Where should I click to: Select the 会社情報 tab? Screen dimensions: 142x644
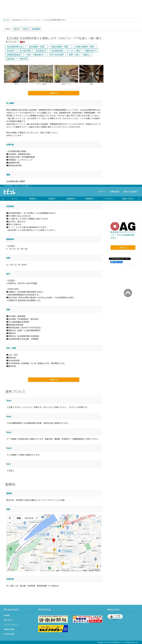coord(36,29)
